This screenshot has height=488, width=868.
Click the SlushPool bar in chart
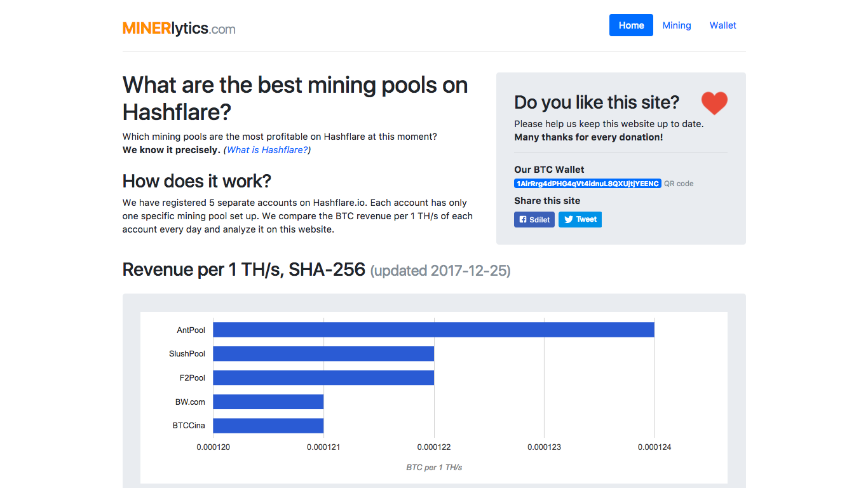[x=323, y=353]
